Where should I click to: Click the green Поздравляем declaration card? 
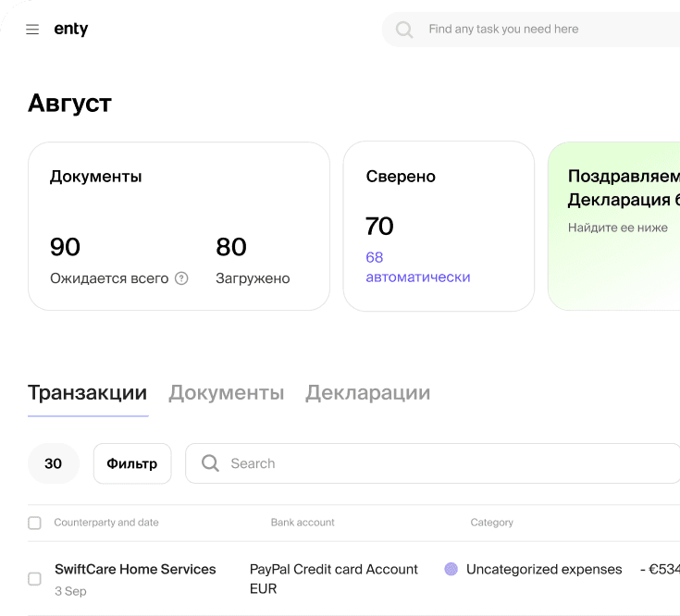(613, 226)
